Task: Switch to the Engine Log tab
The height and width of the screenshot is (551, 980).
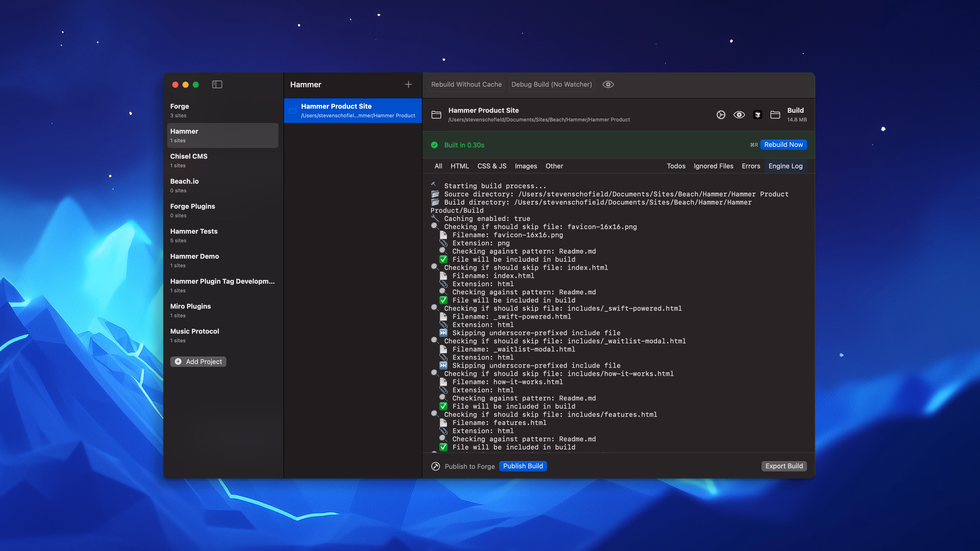Action: point(785,166)
